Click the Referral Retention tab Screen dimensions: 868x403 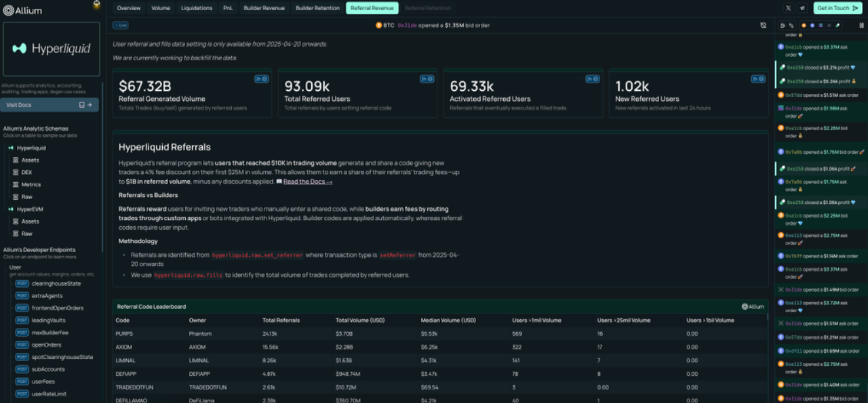(427, 8)
